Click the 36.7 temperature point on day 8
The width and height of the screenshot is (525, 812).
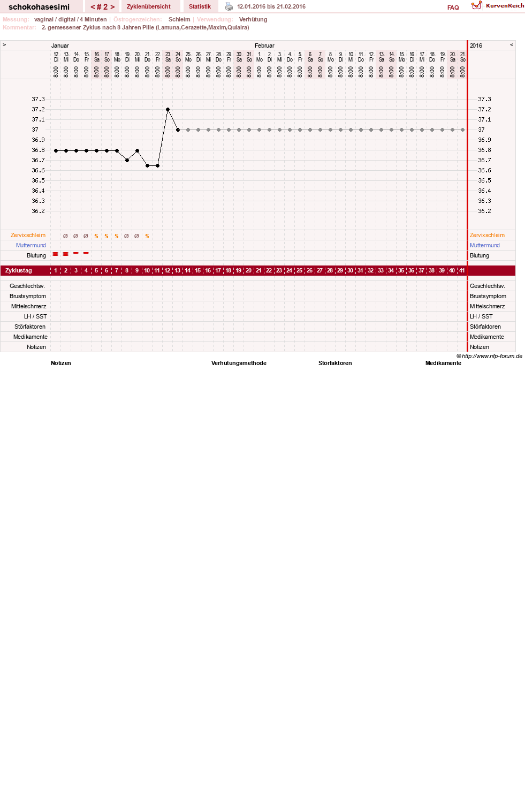127,160
